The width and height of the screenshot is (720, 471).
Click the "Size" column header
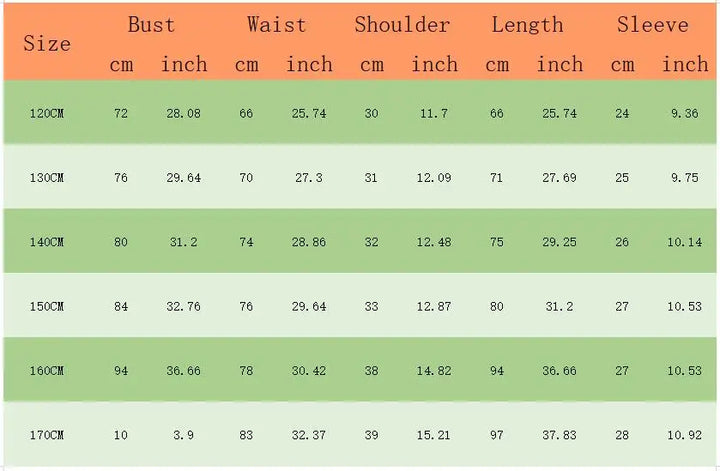tap(47, 44)
